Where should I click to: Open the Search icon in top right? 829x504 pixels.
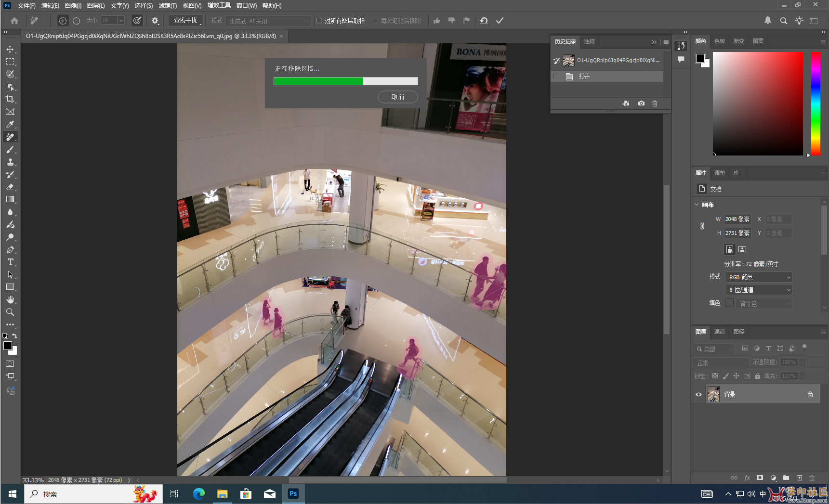pos(784,21)
